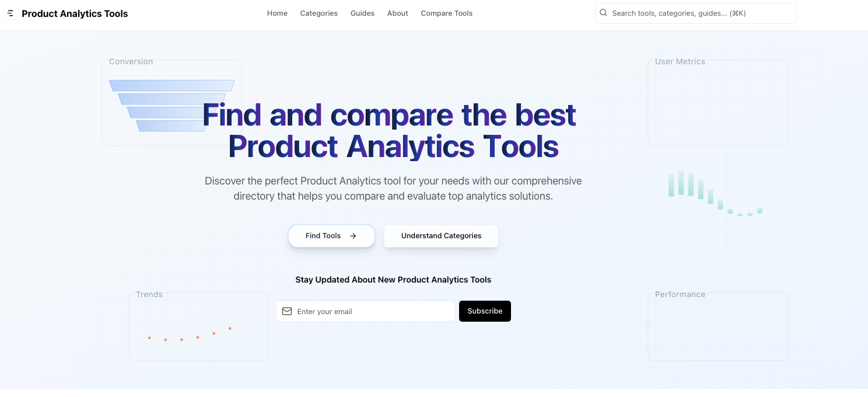Click the arrow icon inside Find Tools button

click(x=352, y=236)
